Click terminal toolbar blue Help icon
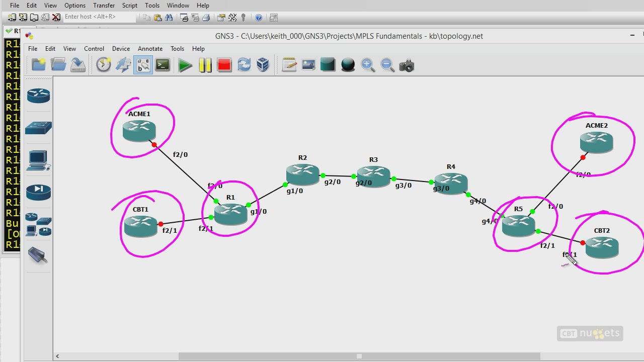Image resolution: width=644 pixels, height=362 pixels. click(259, 18)
